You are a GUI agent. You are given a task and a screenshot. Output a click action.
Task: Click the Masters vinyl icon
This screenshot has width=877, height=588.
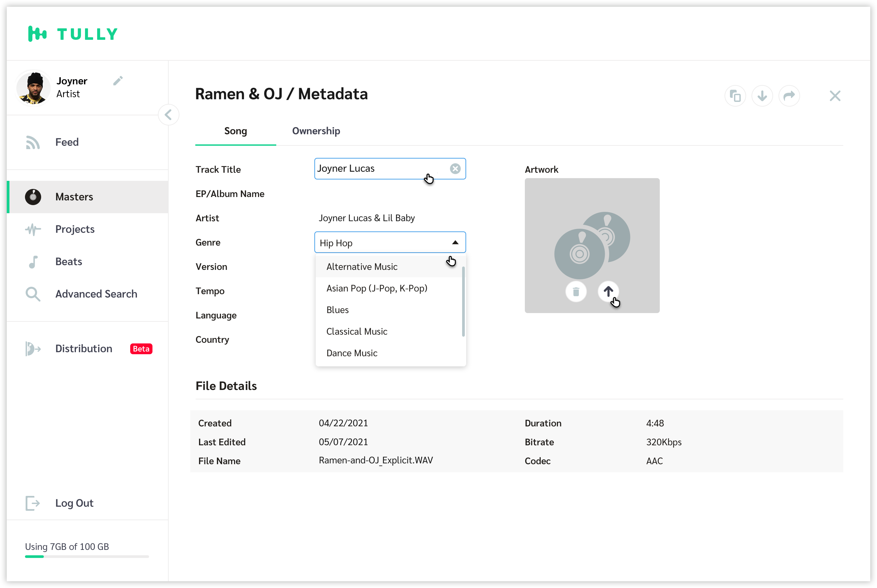click(33, 197)
